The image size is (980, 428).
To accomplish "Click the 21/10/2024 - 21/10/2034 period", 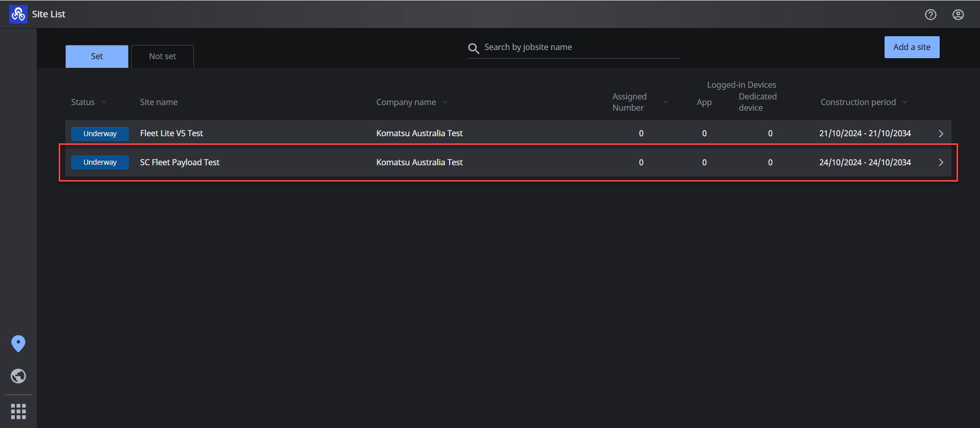I will pos(865,133).
